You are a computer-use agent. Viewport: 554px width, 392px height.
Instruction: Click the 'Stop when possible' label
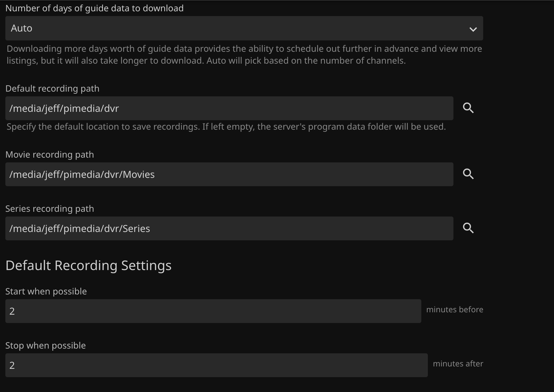[x=46, y=346]
